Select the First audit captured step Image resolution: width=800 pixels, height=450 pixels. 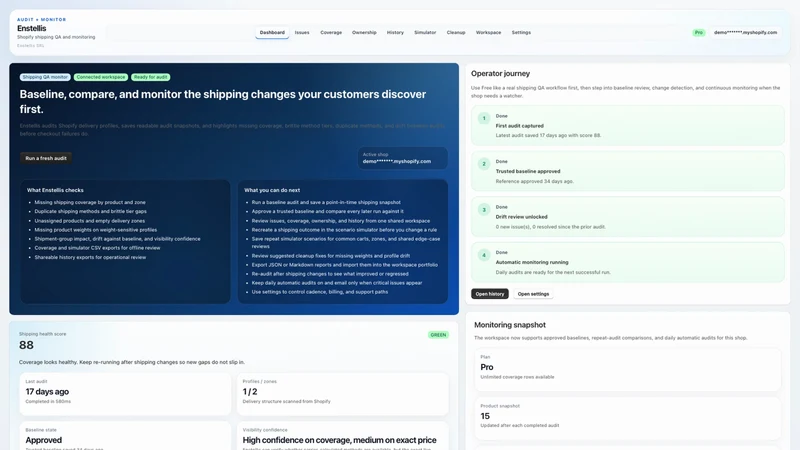[x=628, y=126]
